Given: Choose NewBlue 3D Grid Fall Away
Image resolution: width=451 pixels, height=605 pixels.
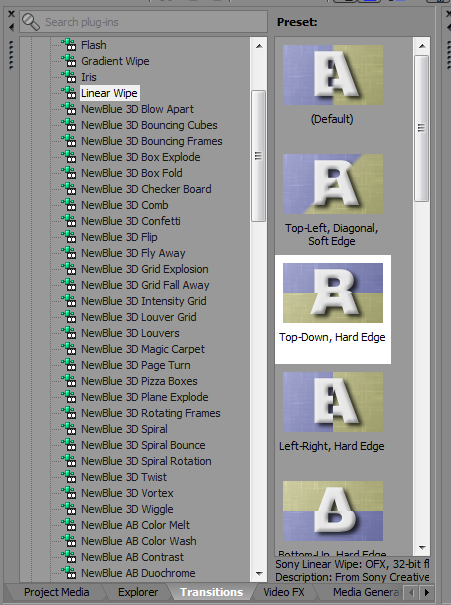Looking at the screenshot, I should [x=145, y=285].
